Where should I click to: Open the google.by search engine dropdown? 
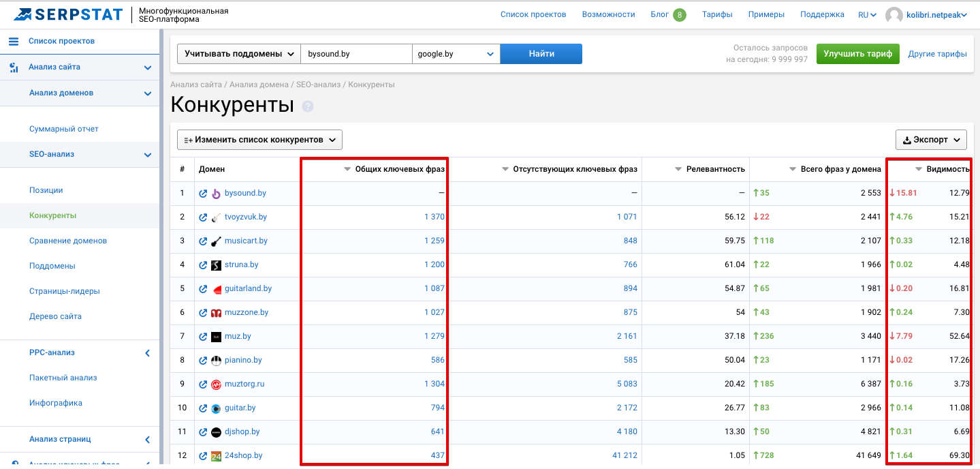tap(456, 54)
